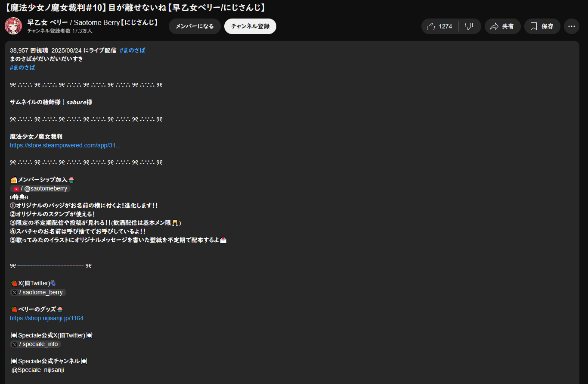This screenshot has width=588, height=384.
Task: Dislike the video with thumbs-down icon
Action: [469, 26]
